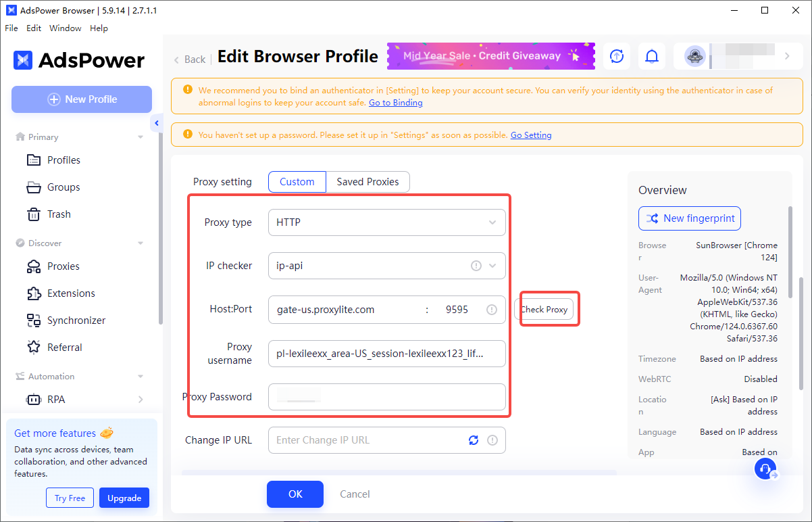Viewport: 812px width, 522px height.
Task: Click the info icon in IP checker field
Action: pyautogui.click(x=476, y=266)
